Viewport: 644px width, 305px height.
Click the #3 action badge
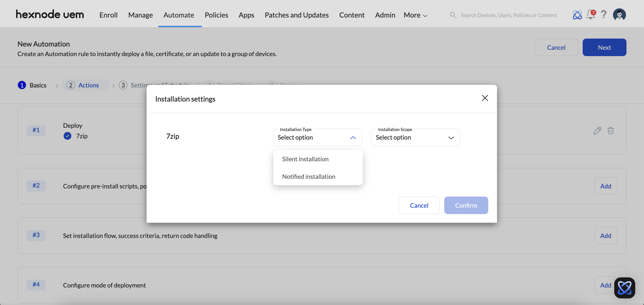[x=36, y=235]
